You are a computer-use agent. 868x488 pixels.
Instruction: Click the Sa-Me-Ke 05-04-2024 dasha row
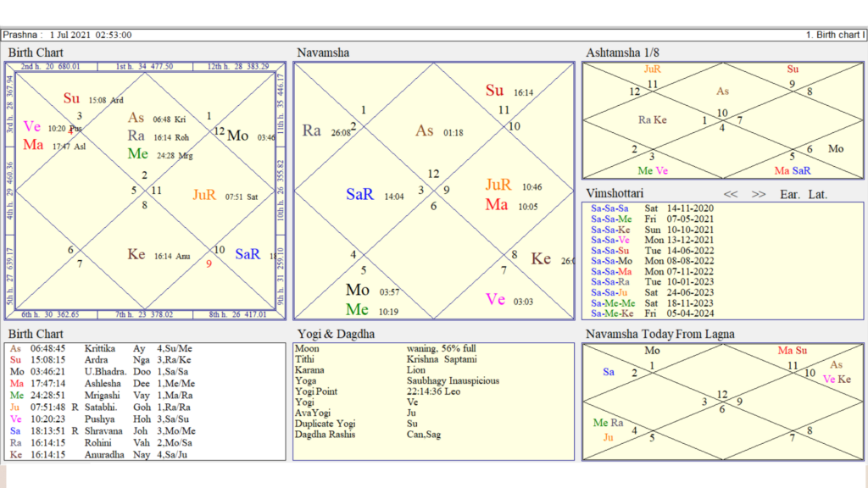pyautogui.click(x=652, y=313)
